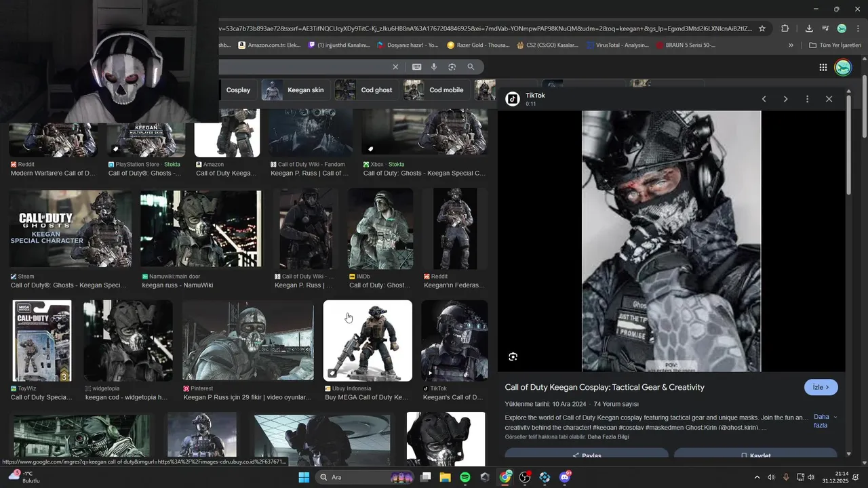Image resolution: width=868 pixels, height=488 pixels.
Task: Open the TikTok source logo in preview
Action: click(513, 99)
